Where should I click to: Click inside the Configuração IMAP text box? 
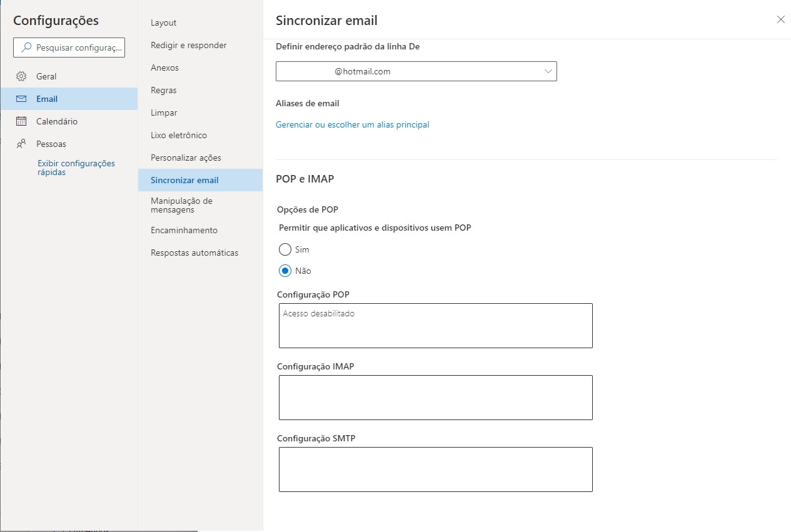click(435, 398)
